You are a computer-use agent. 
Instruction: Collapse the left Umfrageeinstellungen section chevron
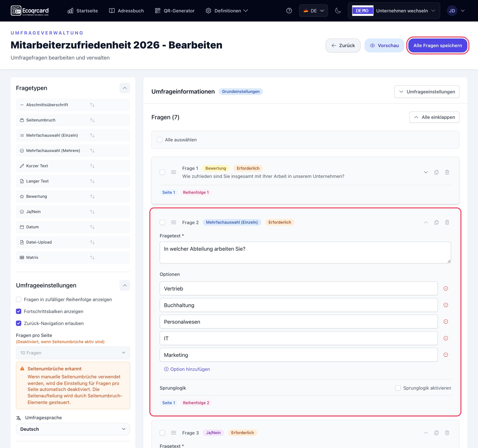click(x=125, y=285)
